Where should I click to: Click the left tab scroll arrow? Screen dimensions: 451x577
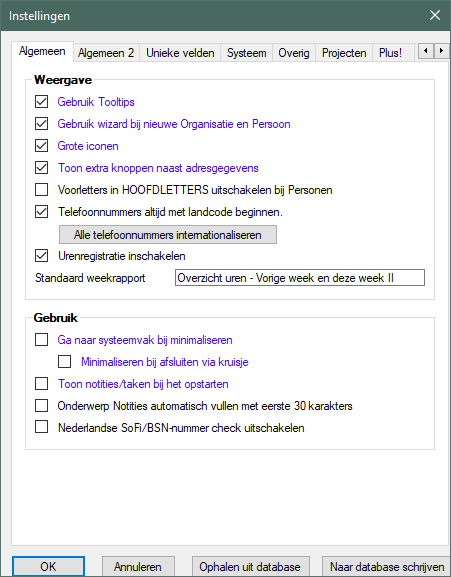click(x=426, y=51)
